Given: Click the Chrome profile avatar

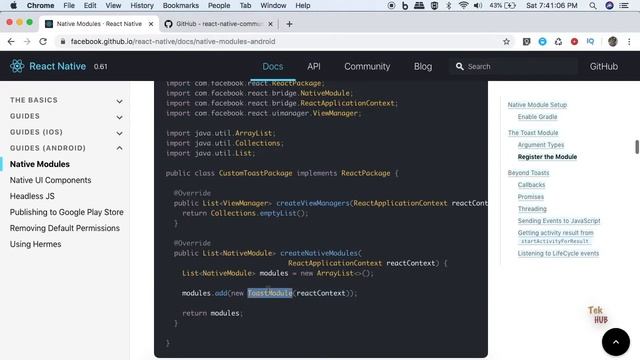Looking at the screenshot, I should point(612,41).
